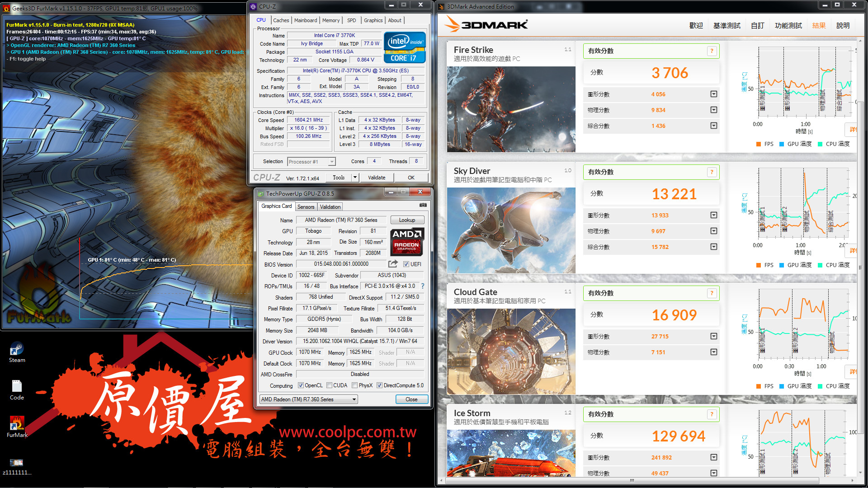Image resolution: width=868 pixels, height=488 pixels.
Task: Click the Fire Strike preview thumbnail
Action: click(511, 109)
